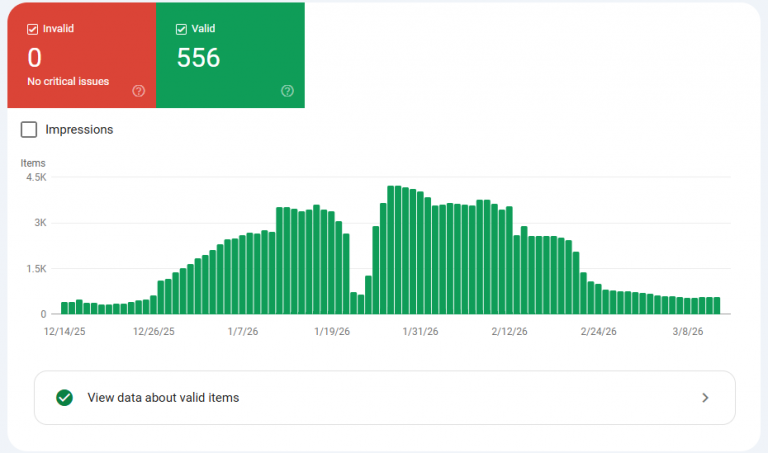
Task: Open help icon in Invalid card
Action: (x=139, y=91)
